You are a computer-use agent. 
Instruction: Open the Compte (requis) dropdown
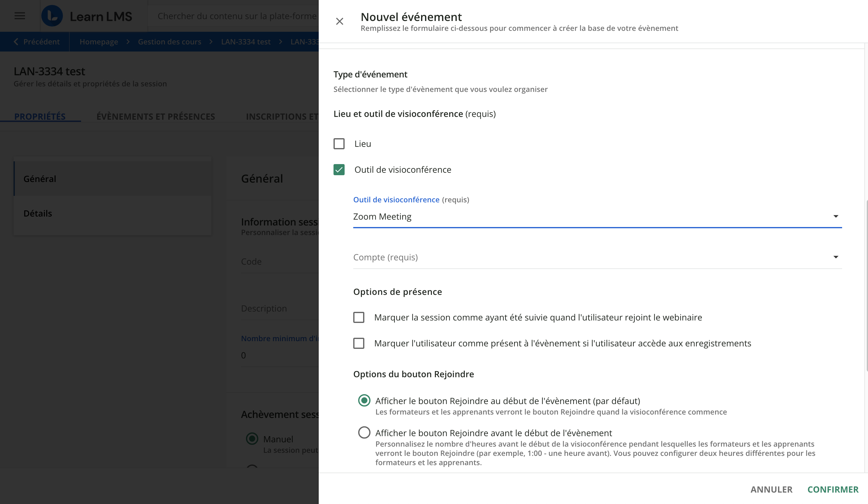597,258
